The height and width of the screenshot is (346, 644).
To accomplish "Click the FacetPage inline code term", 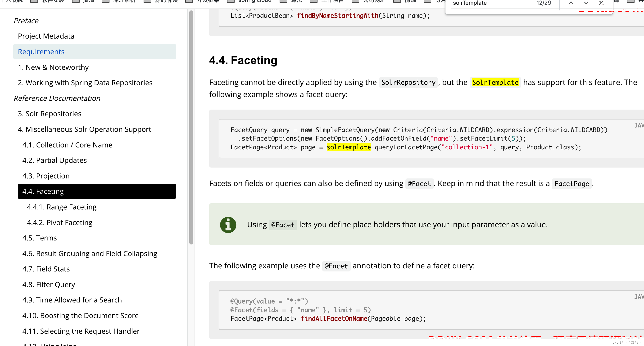I will pyautogui.click(x=571, y=184).
